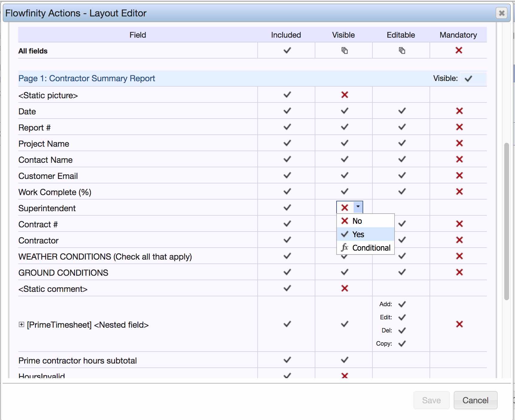
Task: Click the All fields Mandatory red X
Action: 459,50
